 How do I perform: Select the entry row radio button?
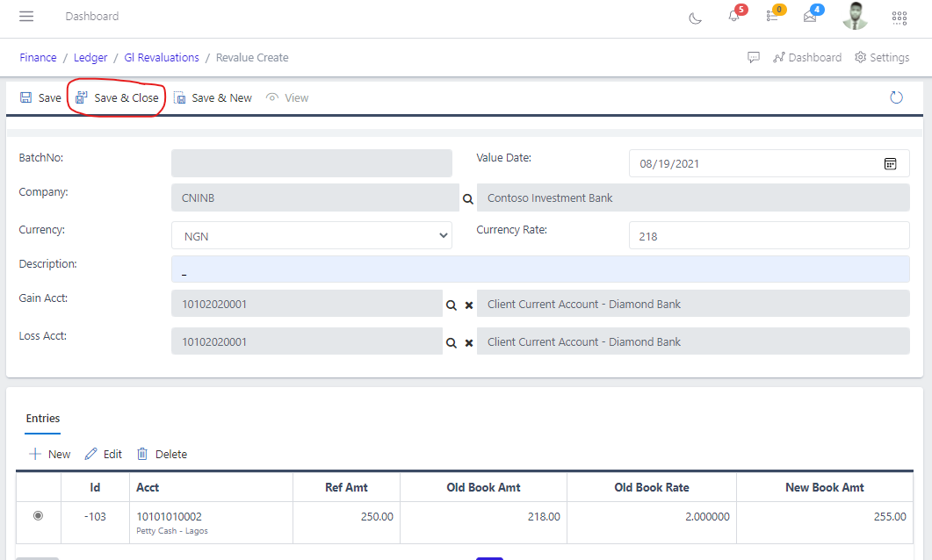(x=38, y=516)
